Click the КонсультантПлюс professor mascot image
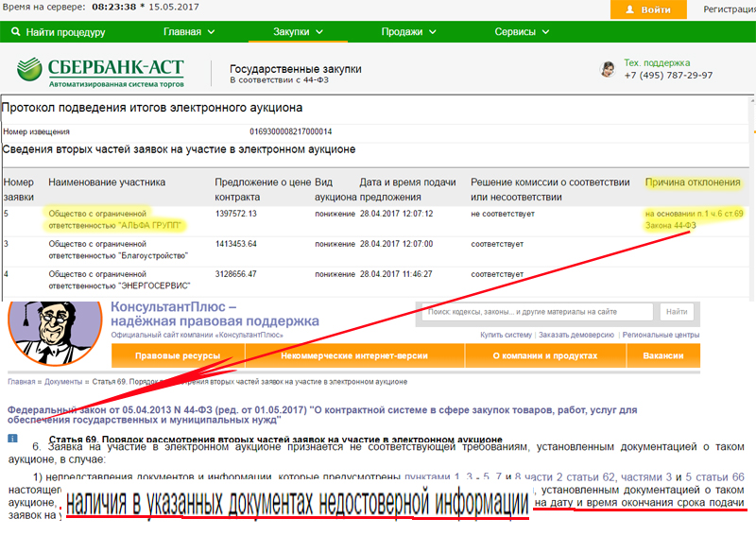 point(55,333)
